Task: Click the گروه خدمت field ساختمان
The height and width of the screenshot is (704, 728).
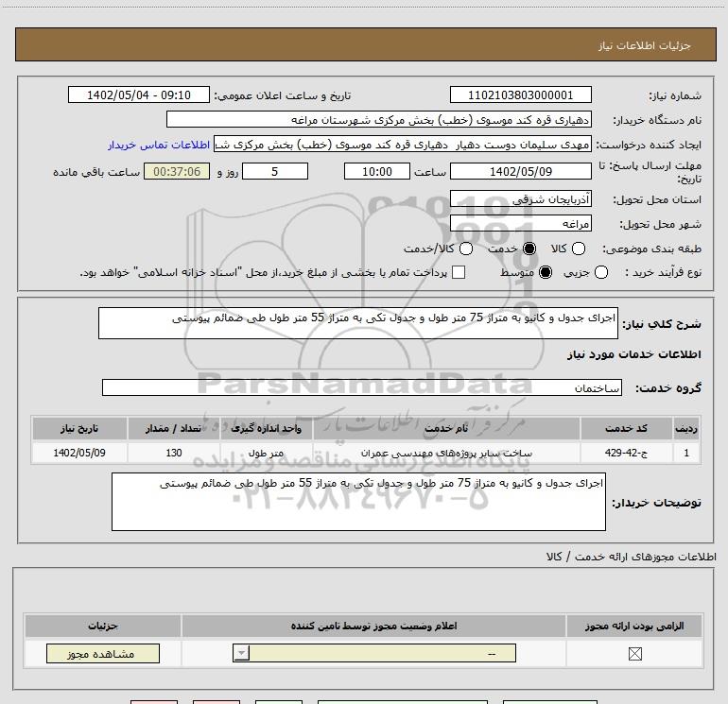Action: [x=362, y=388]
